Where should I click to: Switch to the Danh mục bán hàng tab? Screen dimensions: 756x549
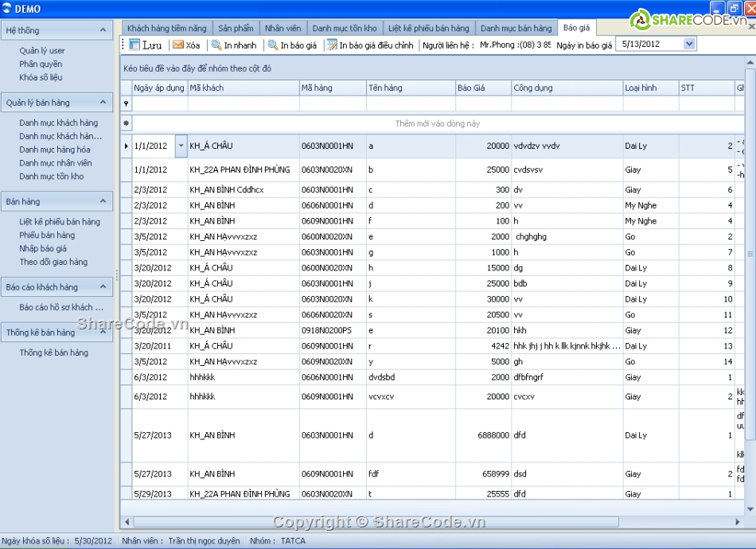point(516,28)
